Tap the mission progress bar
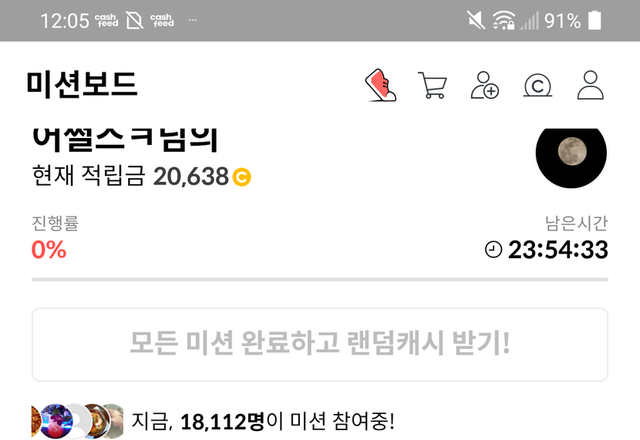Viewport: 640px width, 440px height. coord(320,280)
